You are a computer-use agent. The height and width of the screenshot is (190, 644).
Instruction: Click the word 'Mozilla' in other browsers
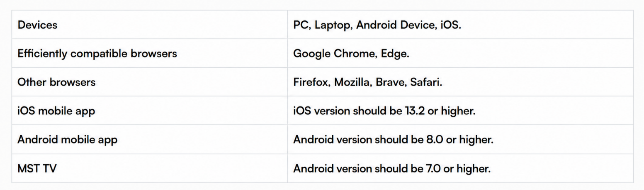[351, 82]
